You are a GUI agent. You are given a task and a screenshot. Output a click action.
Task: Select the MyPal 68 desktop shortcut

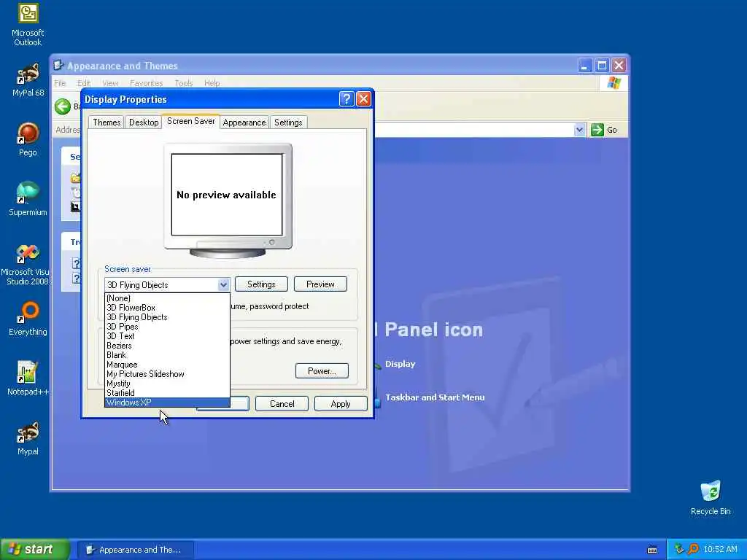coord(28,79)
